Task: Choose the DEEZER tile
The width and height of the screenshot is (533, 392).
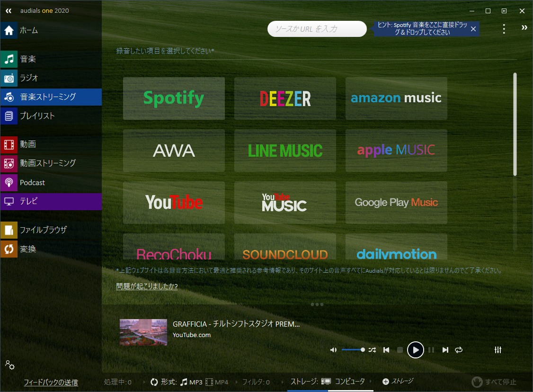Action: click(285, 98)
